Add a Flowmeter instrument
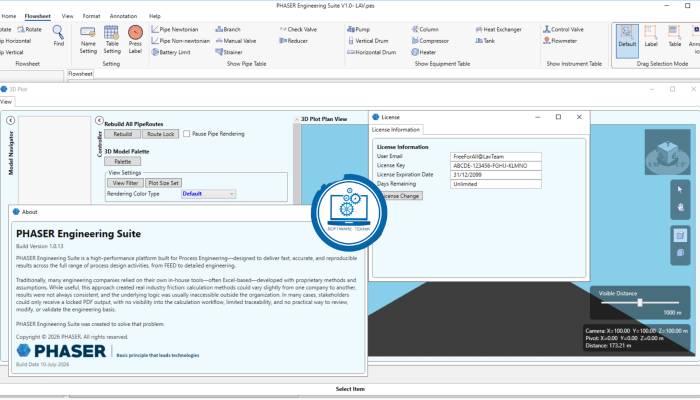 [x=560, y=41]
